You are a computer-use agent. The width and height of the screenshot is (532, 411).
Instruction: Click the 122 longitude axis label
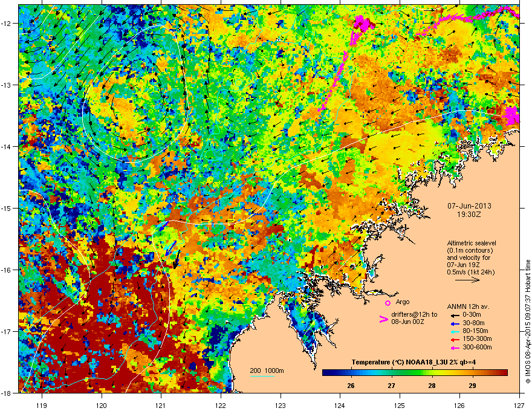tap(221, 405)
